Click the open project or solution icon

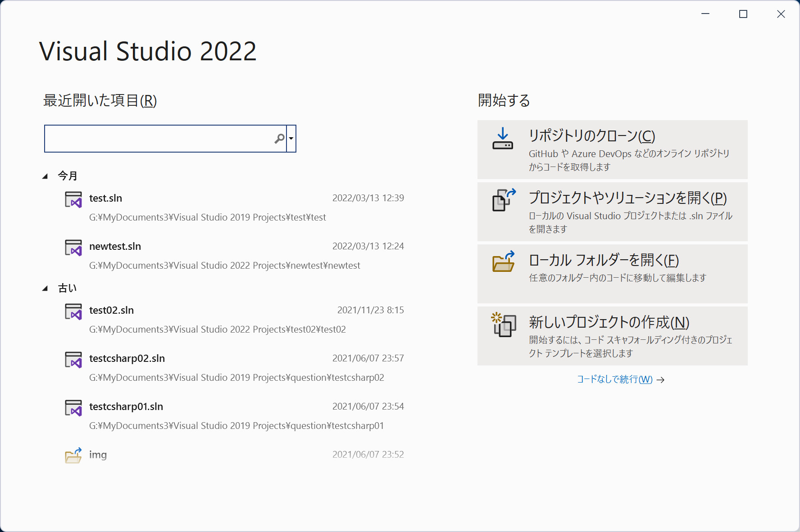pyautogui.click(x=504, y=200)
